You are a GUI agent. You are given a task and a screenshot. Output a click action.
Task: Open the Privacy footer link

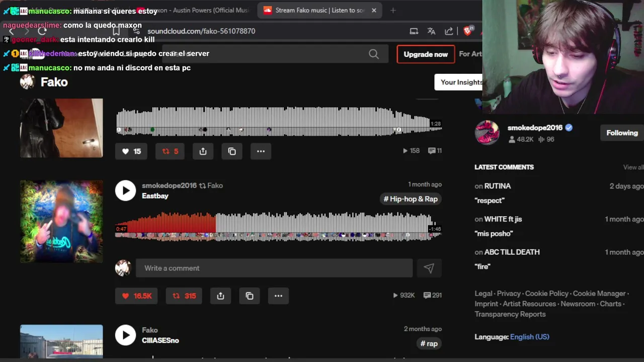pyautogui.click(x=509, y=294)
